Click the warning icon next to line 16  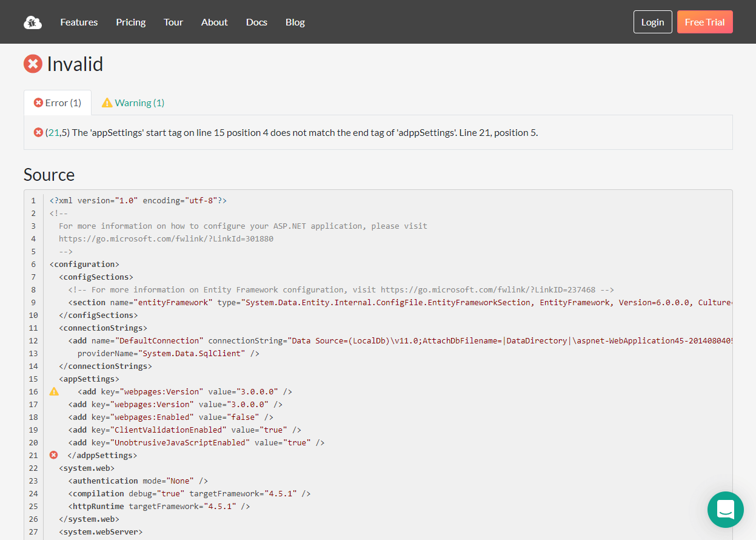tap(54, 391)
